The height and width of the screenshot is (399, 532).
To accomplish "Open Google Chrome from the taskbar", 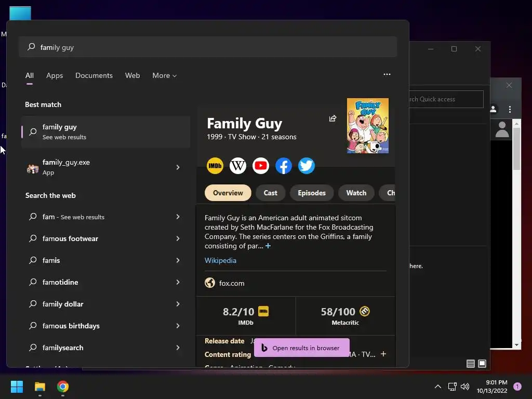I will click(62, 387).
